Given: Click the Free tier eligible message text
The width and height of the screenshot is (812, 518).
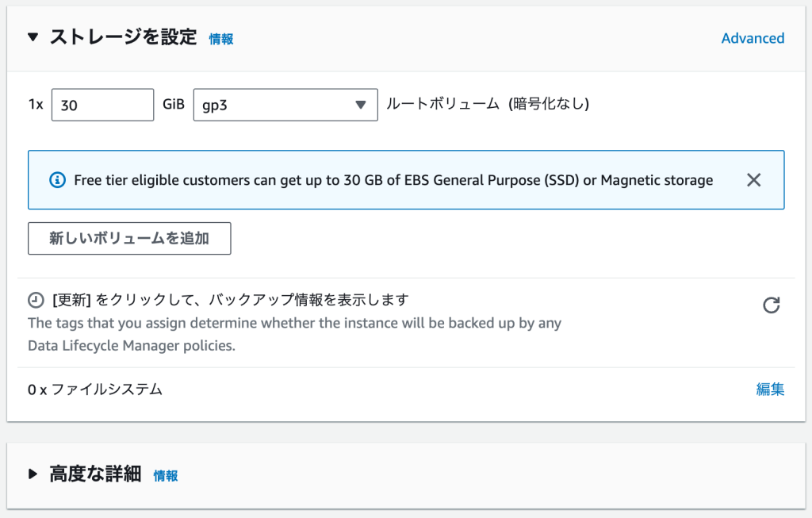Looking at the screenshot, I should click(x=393, y=180).
